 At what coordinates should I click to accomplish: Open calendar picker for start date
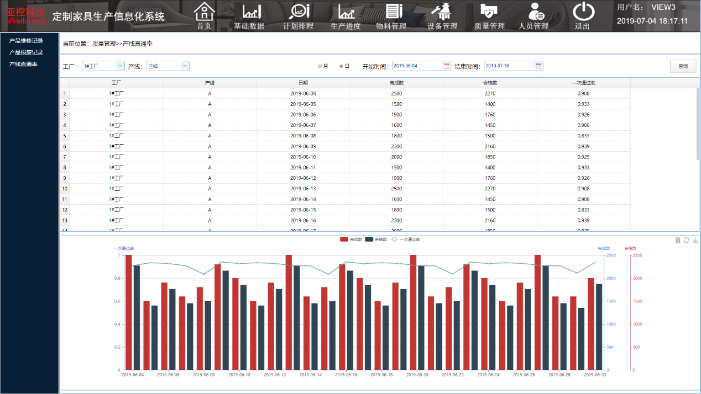[x=446, y=66]
